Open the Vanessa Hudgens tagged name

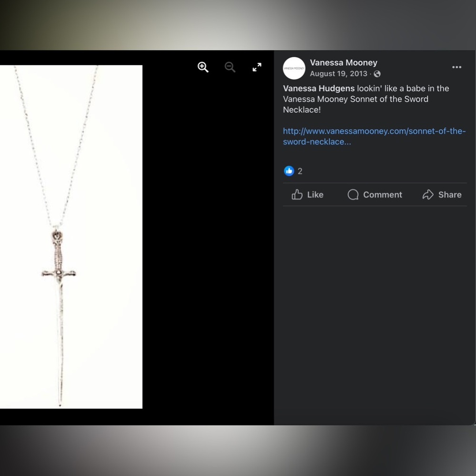pyautogui.click(x=318, y=89)
